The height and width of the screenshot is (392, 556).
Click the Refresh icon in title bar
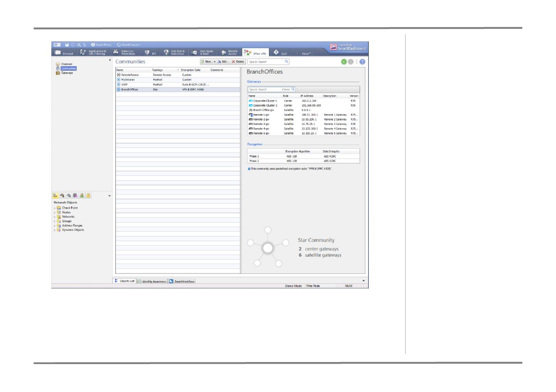click(73, 45)
